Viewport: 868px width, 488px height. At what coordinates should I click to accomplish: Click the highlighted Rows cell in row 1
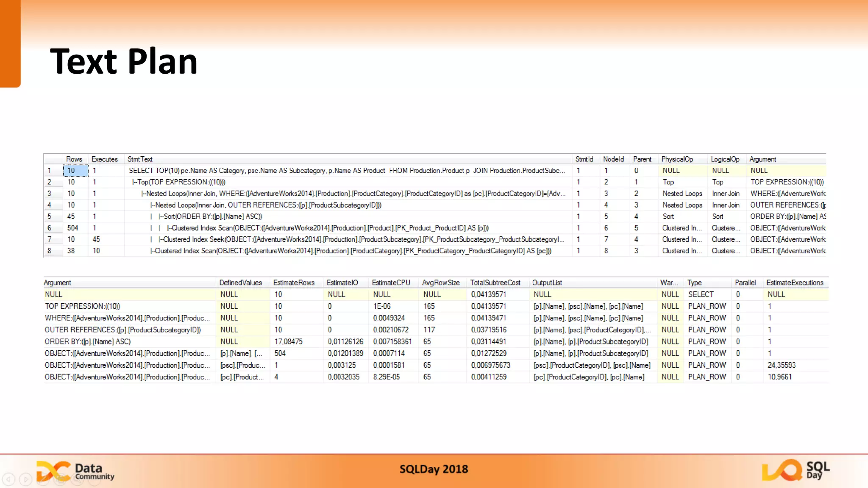click(76, 171)
